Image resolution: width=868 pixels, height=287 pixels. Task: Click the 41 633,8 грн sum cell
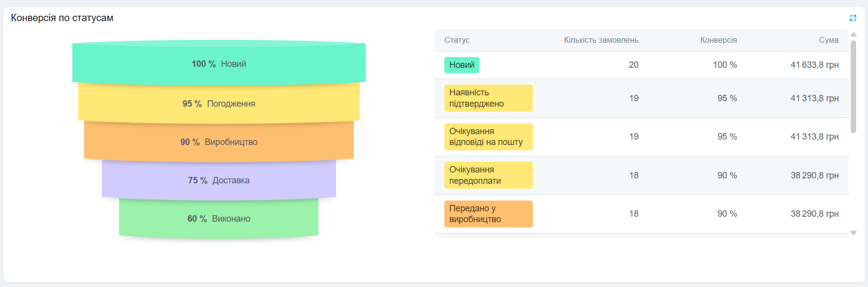pos(814,65)
